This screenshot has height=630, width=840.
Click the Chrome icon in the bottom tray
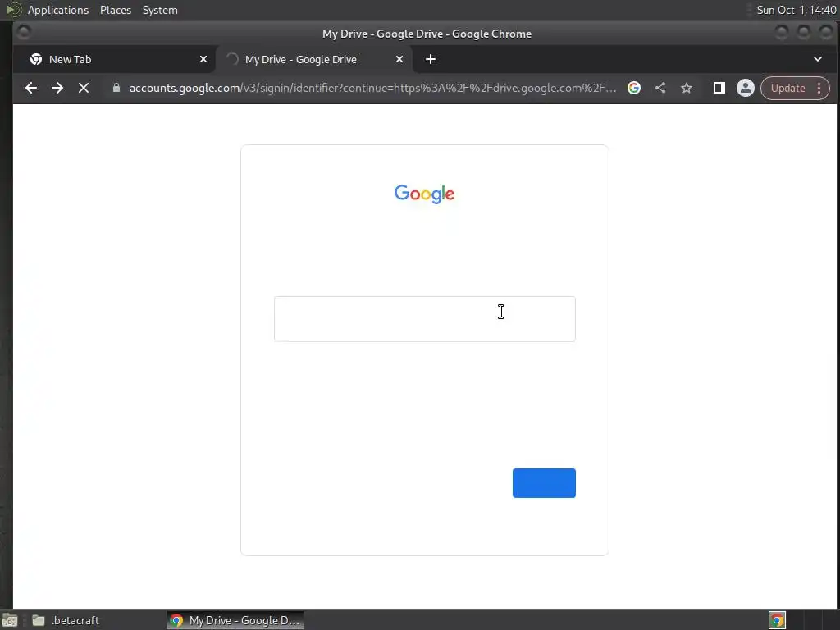777,620
